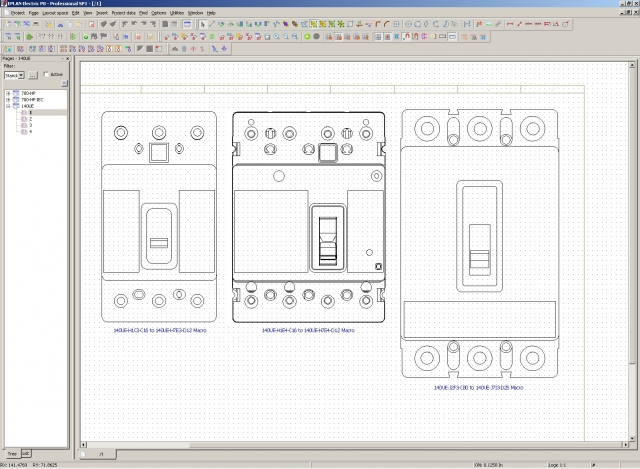Image resolution: width=640 pixels, height=469 pixels.
Task: Click the macro label under middle breaker
Action: pos(308,330)
